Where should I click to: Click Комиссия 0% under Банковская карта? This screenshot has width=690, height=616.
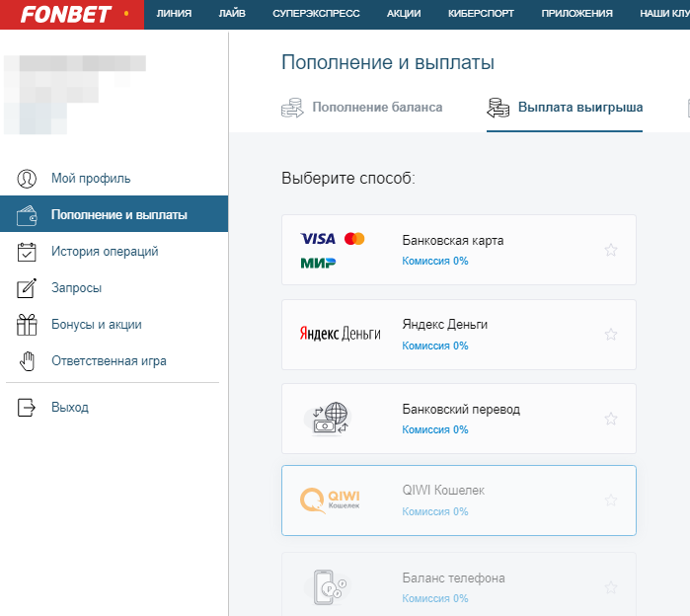(435, 261)
